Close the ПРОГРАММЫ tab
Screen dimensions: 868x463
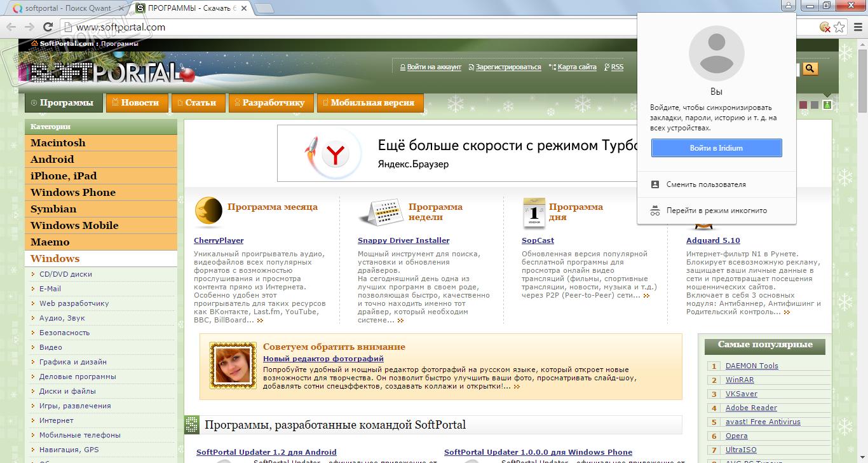pyautogui.click(x=245, y=8)
